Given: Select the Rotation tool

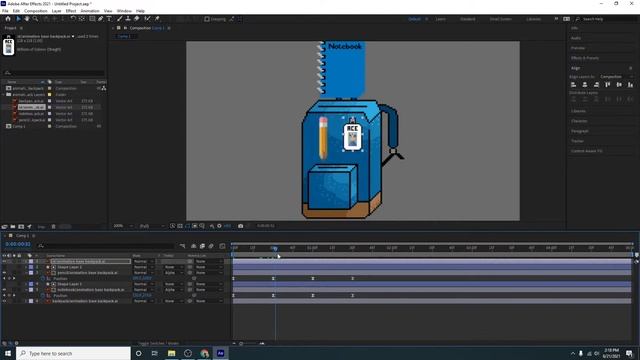Looking at the screenshot, I should click(73, 19).
